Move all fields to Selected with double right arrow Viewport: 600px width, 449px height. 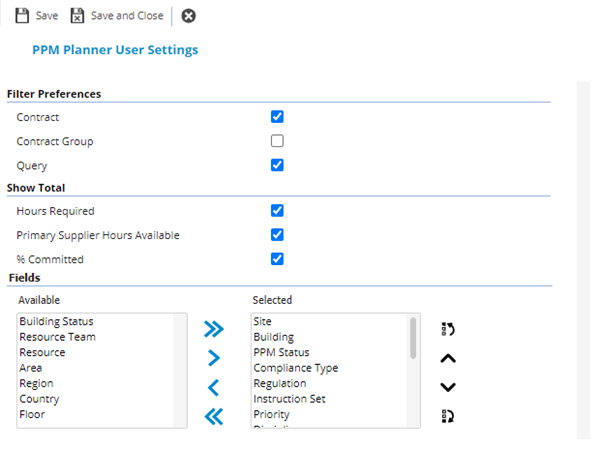[214, 329]
